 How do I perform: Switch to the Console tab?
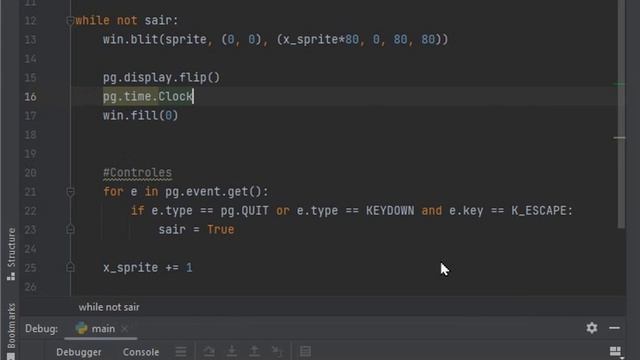pyautogui.click(x=141, y=352)
